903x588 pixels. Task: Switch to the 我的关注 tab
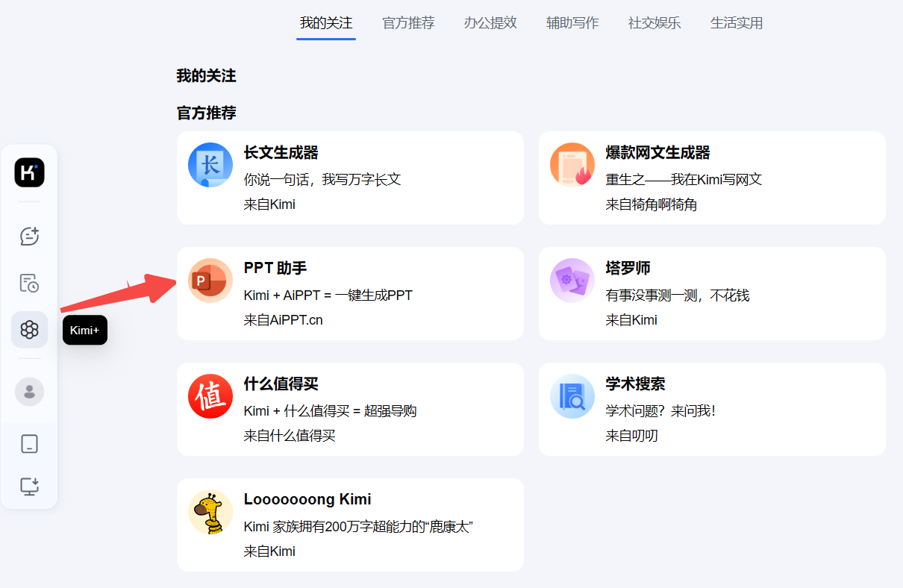tap(326, 22)
